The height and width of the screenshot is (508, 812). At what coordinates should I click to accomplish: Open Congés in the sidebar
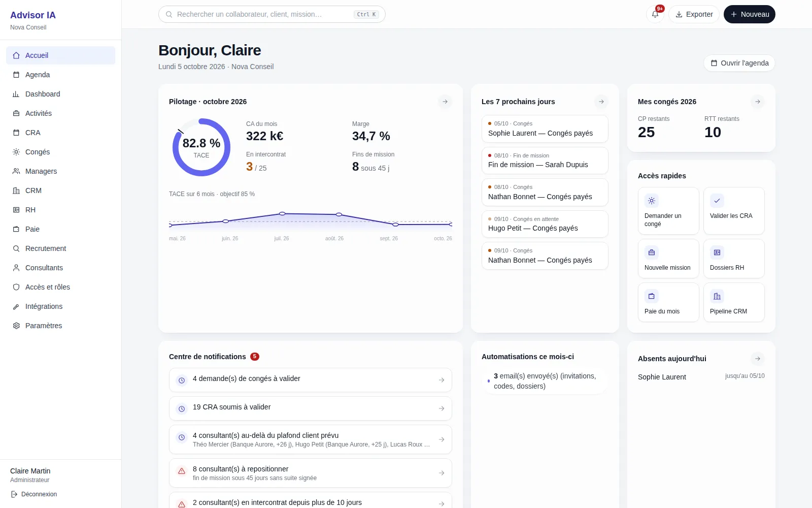click(x=61, y=152)
